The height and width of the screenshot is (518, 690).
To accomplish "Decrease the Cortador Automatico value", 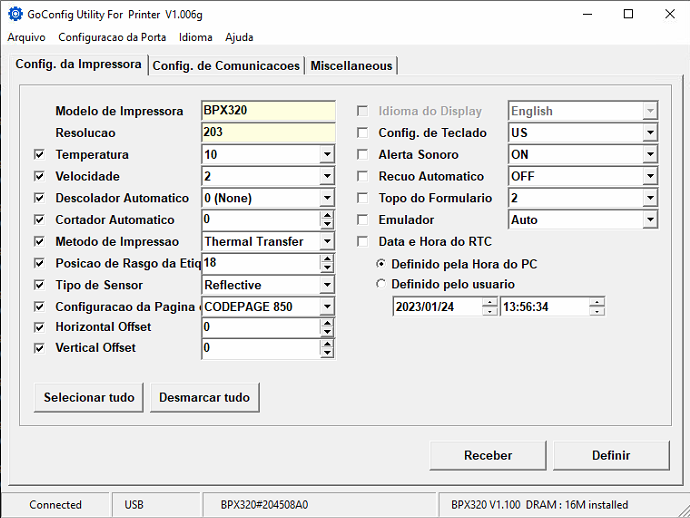I will tap(327, 224).
